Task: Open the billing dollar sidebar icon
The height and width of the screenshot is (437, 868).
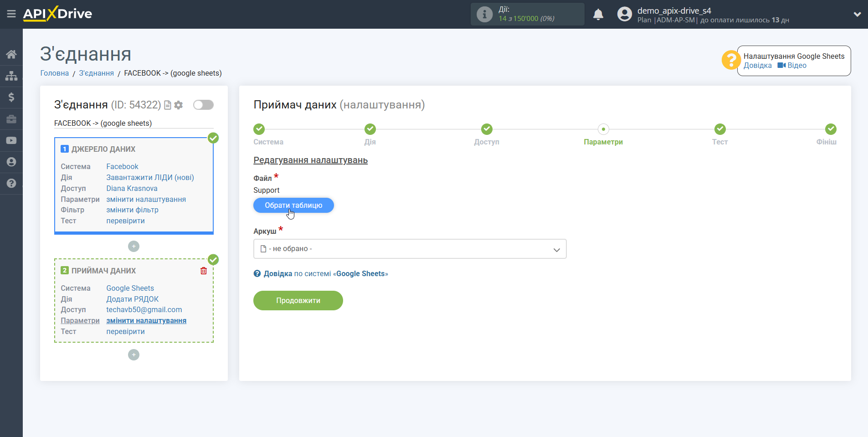Action: pos(11,97)
